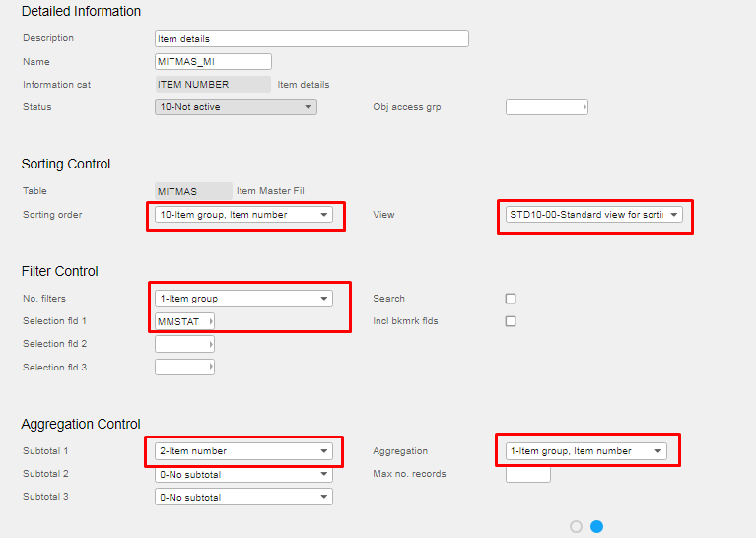Open the Status dropdown showing 10-Not active
756x538 pixels.
click(236, 107)
